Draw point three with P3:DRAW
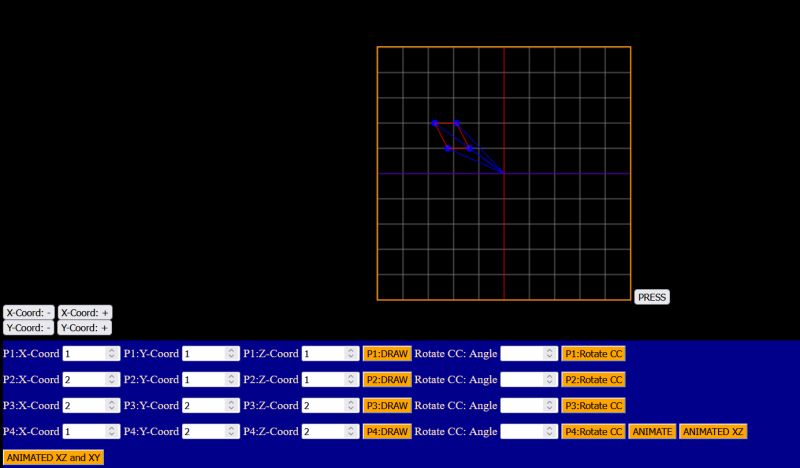This screenshot has height=468, width=800. 387,406
